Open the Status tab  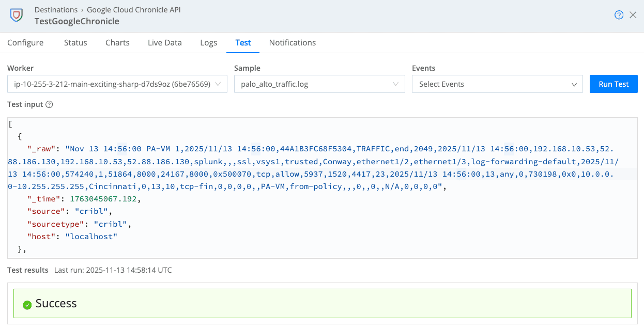point(75,42)
